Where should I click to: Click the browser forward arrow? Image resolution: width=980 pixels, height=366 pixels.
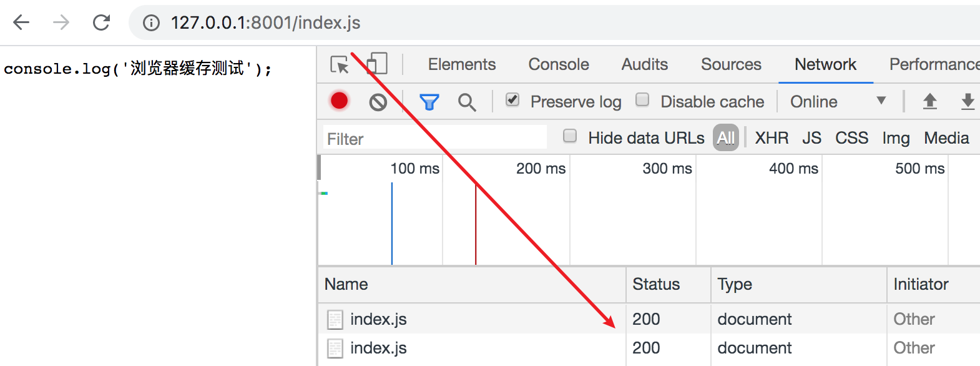pyautogui.click(x=61, y=22)
